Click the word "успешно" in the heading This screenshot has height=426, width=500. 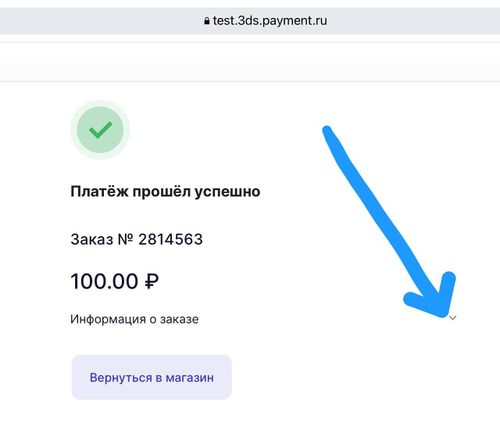tap(227, 192)
